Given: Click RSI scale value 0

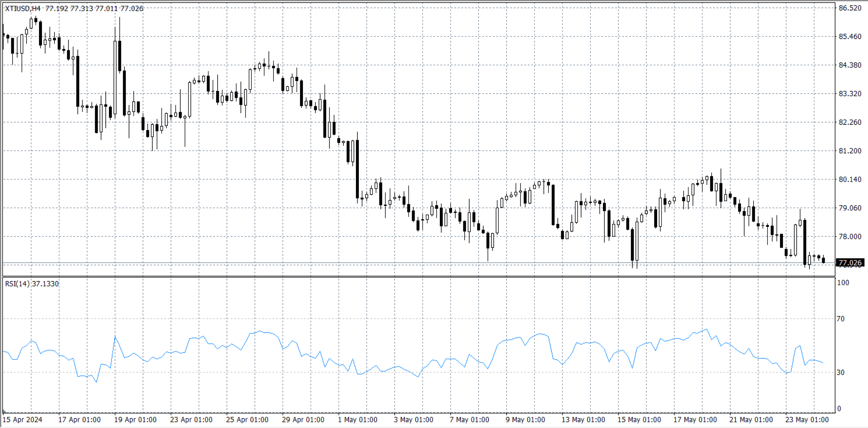Looking at the screenshot, I should point(839,409).
